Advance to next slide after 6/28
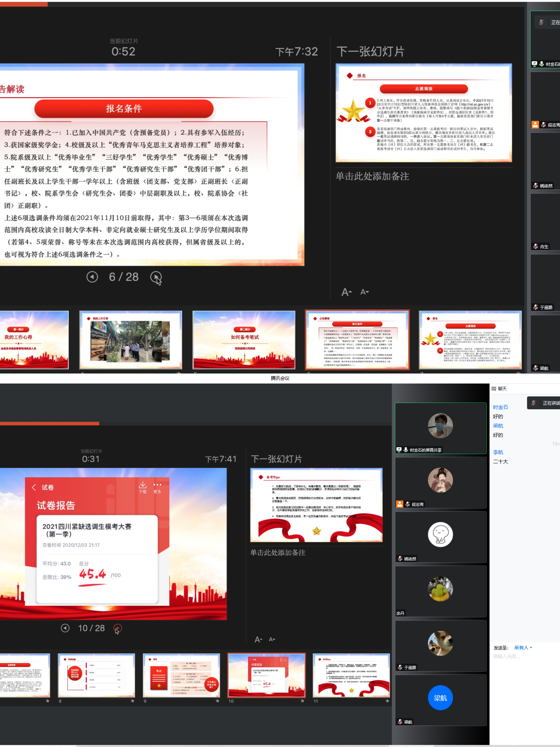 (x=156, y=277)
